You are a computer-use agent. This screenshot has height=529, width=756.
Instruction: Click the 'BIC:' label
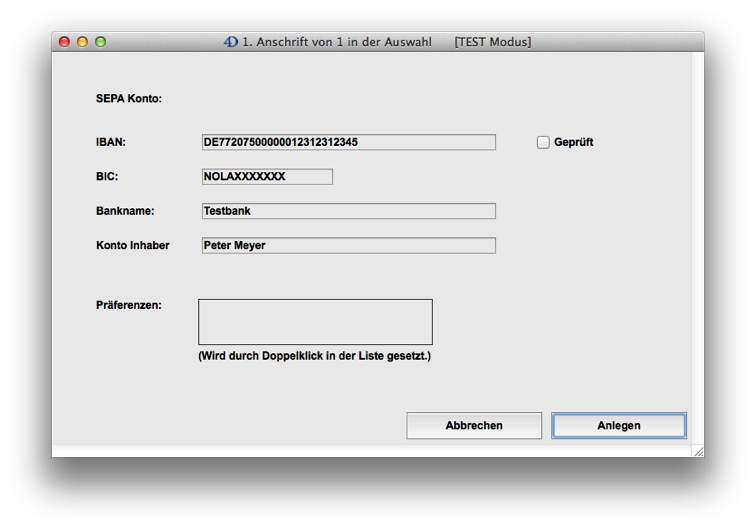pos(107,177)
